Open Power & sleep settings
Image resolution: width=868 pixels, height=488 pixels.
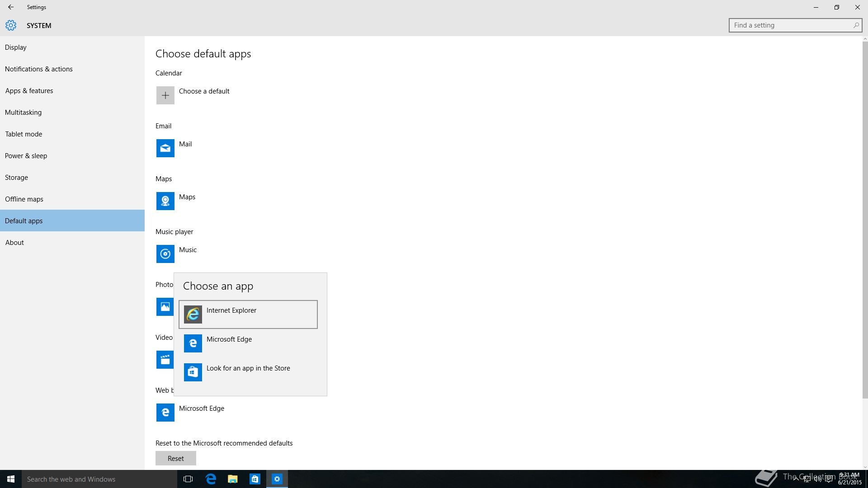click(x=72, y=156)
